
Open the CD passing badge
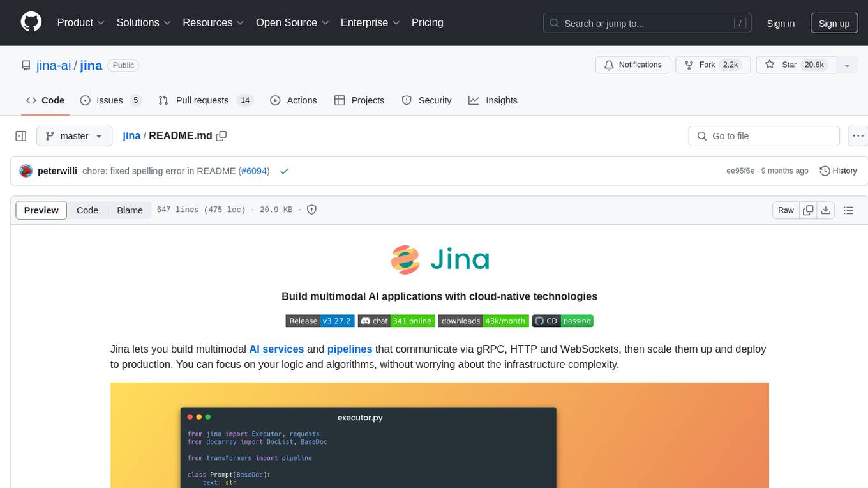(563, 321)
